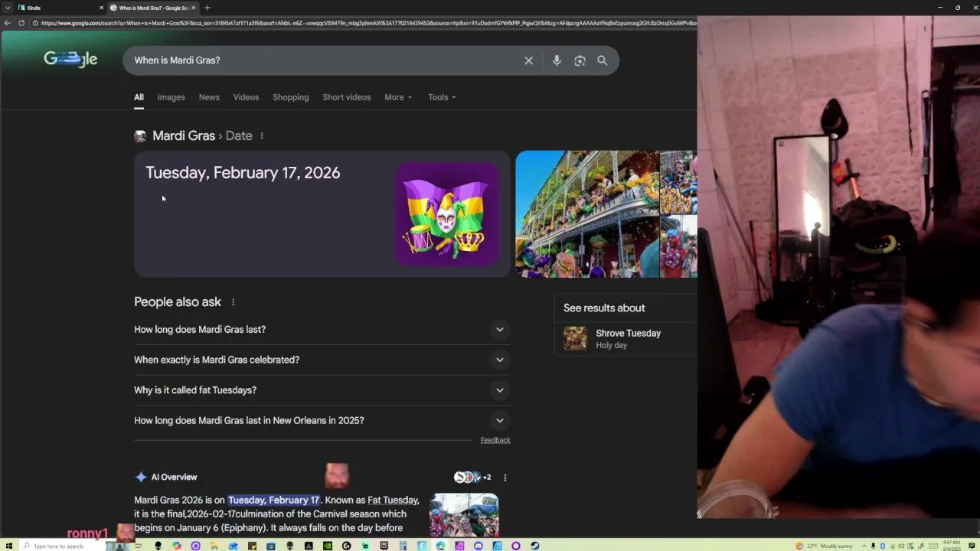Open the Shrove Tuesday result
980x551 pixels.
(x=626, y=338)
